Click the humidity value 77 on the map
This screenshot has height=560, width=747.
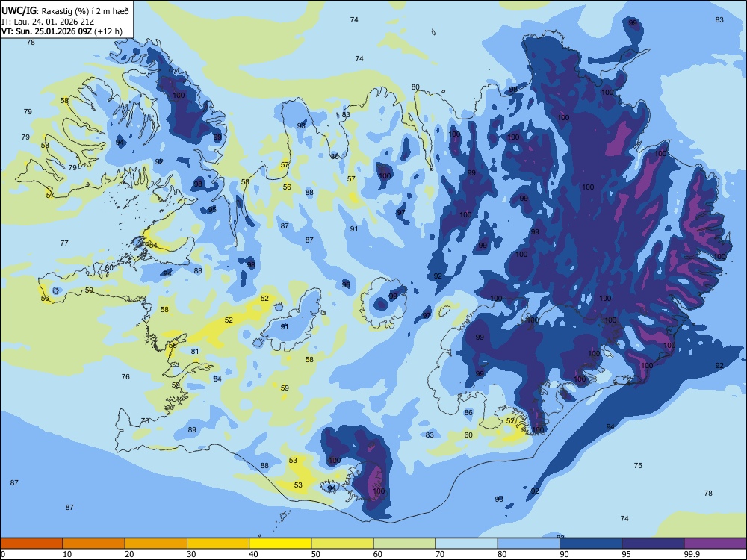click(64, 243)
